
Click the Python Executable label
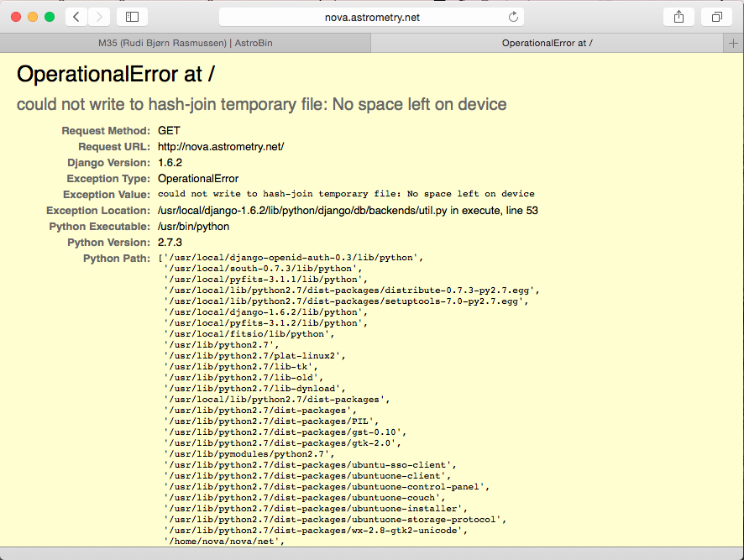coord(100,227)
